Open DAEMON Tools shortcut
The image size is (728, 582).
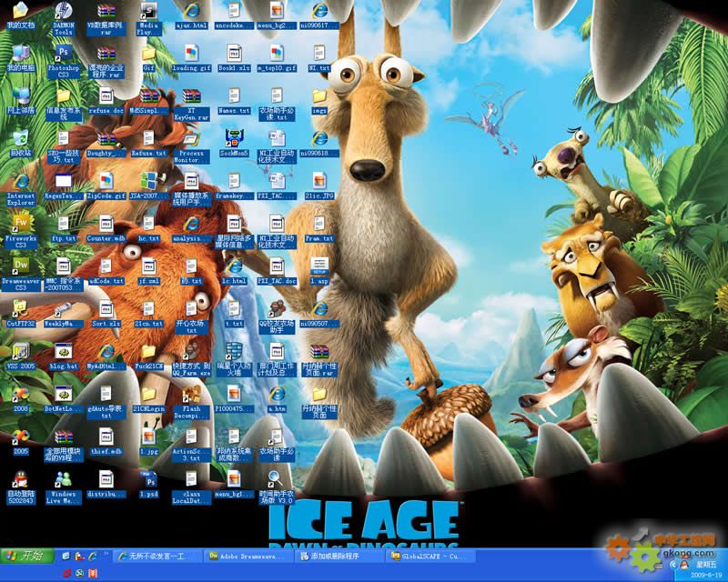click(64, 18)
